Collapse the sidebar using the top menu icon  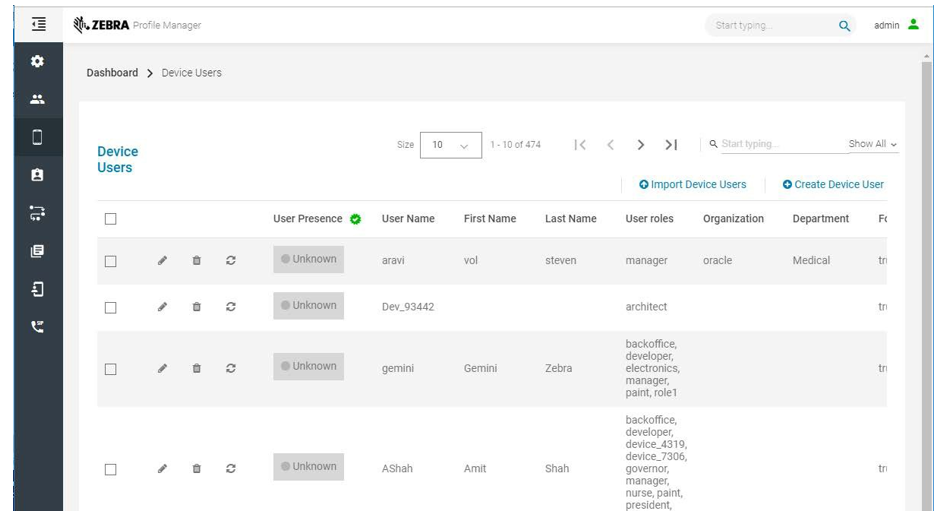(37, 24)
